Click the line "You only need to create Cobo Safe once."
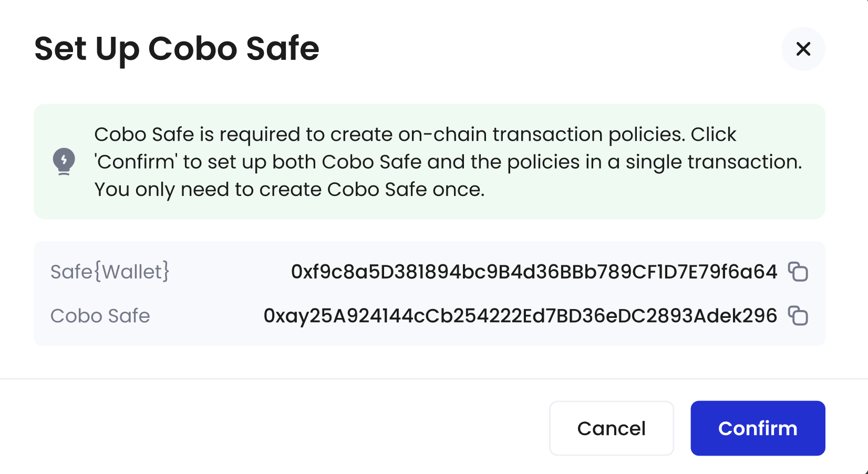Viewport: 868px width, 474px height. coord(290,190)
